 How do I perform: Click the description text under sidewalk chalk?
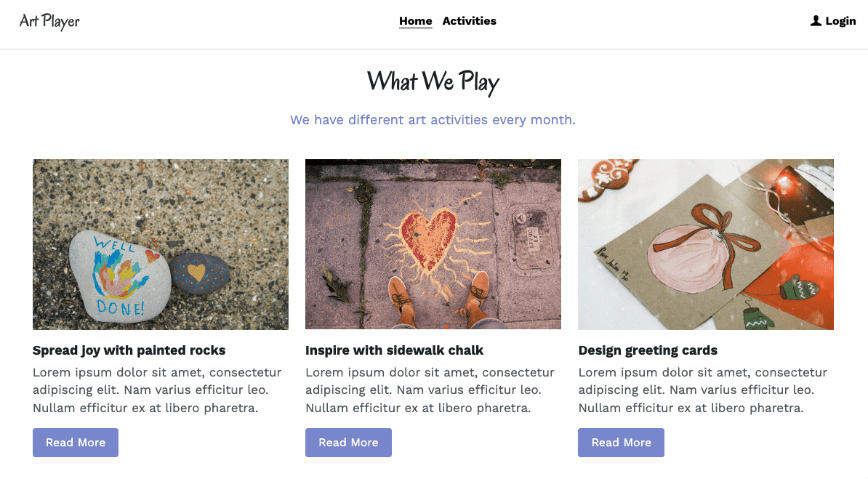(430, 390)
